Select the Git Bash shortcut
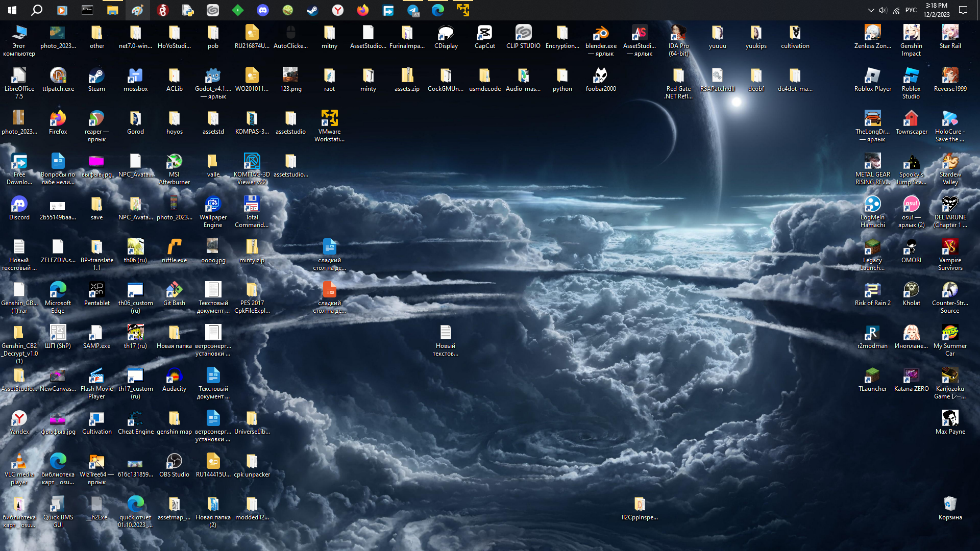Image resolution: width=980 pixels, height=551 pixels. coord(174,291)
